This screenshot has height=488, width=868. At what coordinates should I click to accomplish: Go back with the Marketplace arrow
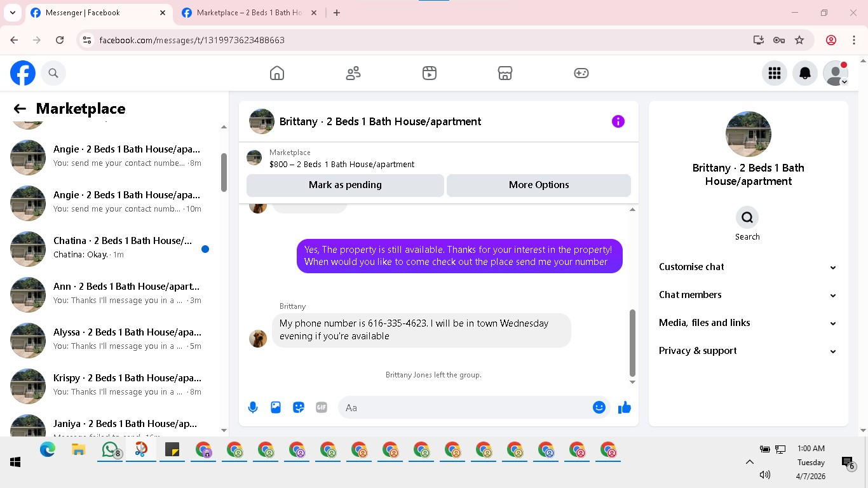coord(20,109)
